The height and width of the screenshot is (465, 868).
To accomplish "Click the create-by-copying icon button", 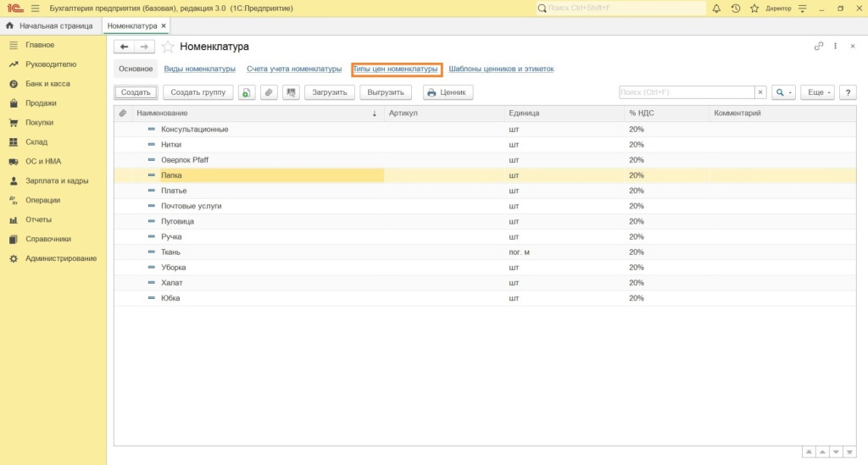I will click(246, 92).
